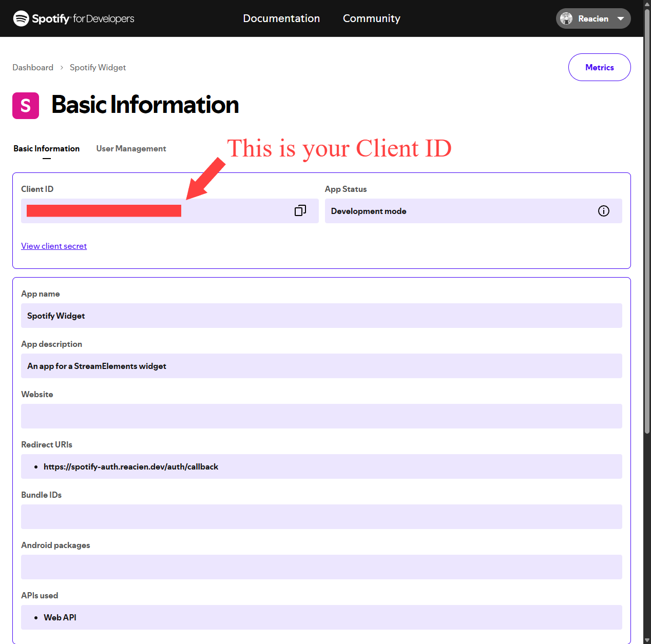Select the Basic Information tab
The width and height of the screenshot is (651, 644).
[x=46, y=149]
